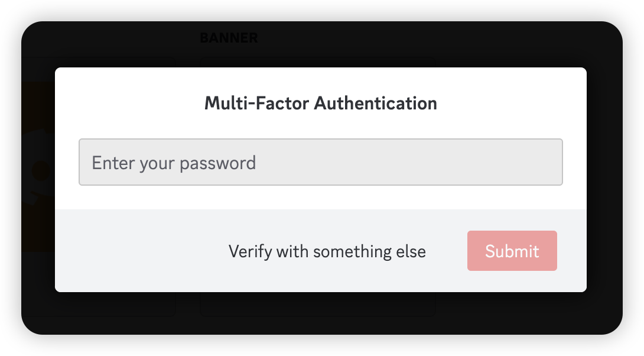Click the word "Authentication" in the header
The image size is (644, 356).
pos(375,103)
